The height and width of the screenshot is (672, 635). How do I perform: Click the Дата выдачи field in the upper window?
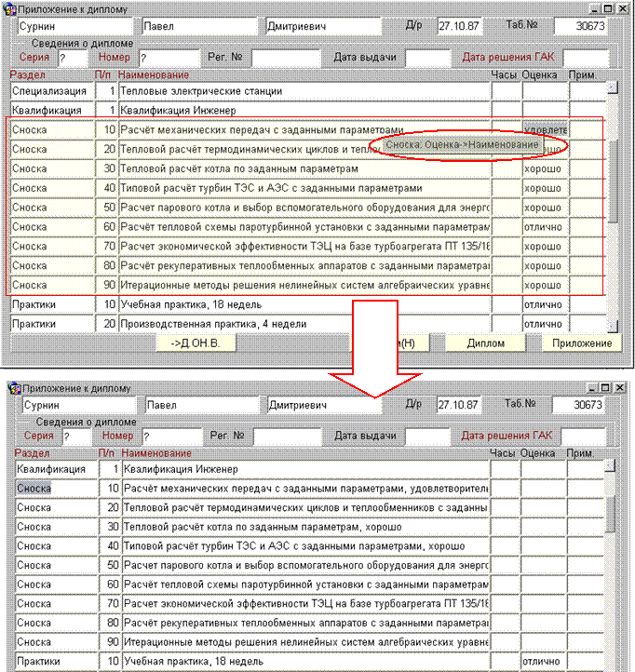point(428,58)
